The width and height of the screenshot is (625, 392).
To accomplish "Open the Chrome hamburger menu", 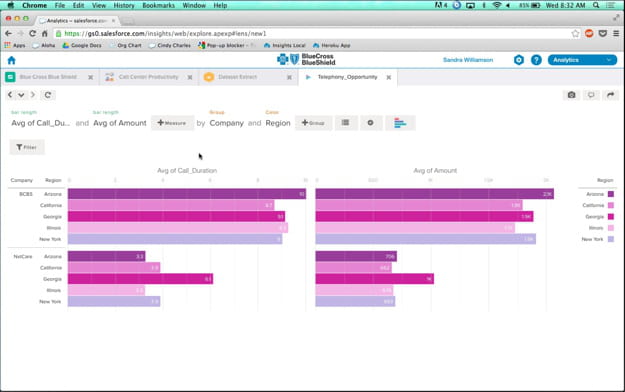I will coord(616,33).
